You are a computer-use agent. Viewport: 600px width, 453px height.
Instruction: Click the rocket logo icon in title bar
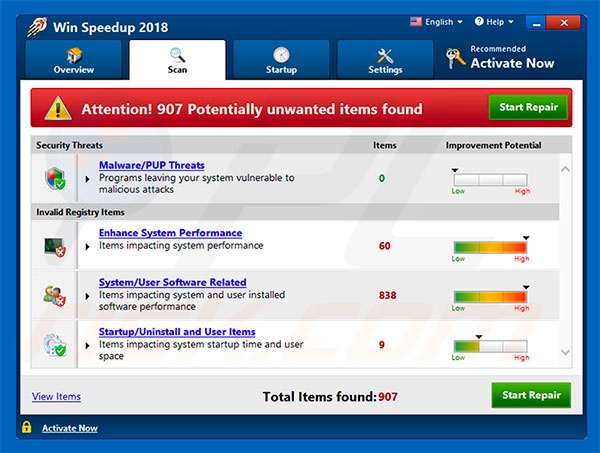click(37, 27)
